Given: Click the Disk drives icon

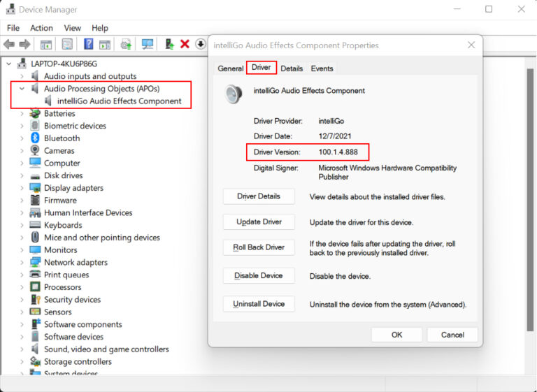Looking at the screenshot, I should click(35, 176).
